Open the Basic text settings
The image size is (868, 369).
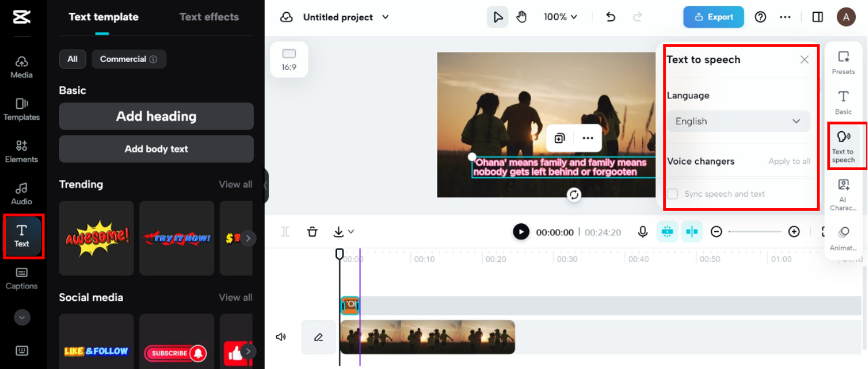[843, 102]
